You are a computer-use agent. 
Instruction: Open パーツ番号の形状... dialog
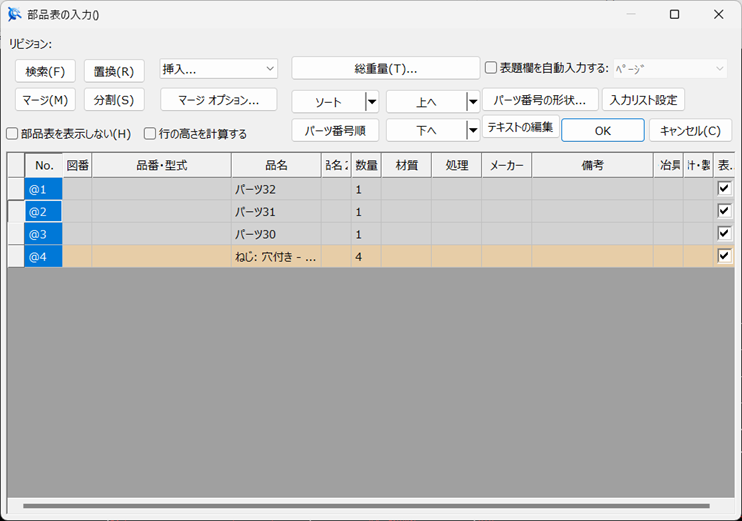pyautogui.click(x=540, y=100)
